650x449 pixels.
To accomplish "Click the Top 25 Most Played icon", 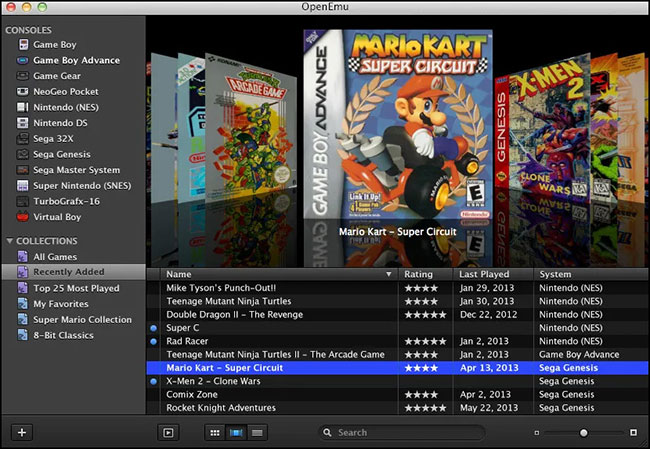I will [x=22, y=288].
